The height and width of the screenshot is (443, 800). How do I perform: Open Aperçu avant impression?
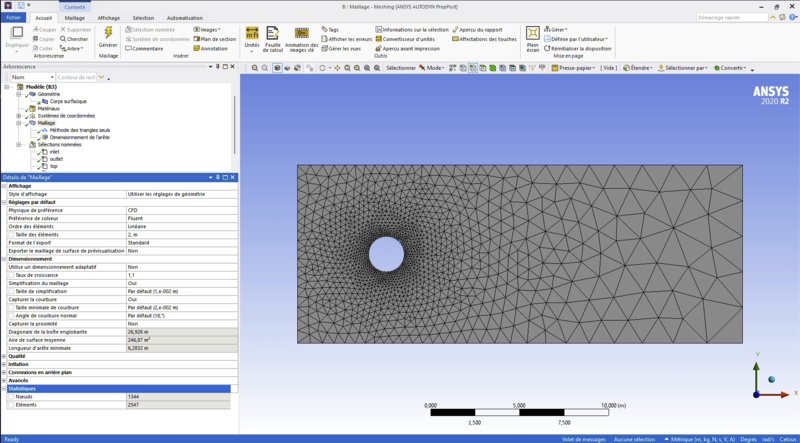[x=407, y=48]
